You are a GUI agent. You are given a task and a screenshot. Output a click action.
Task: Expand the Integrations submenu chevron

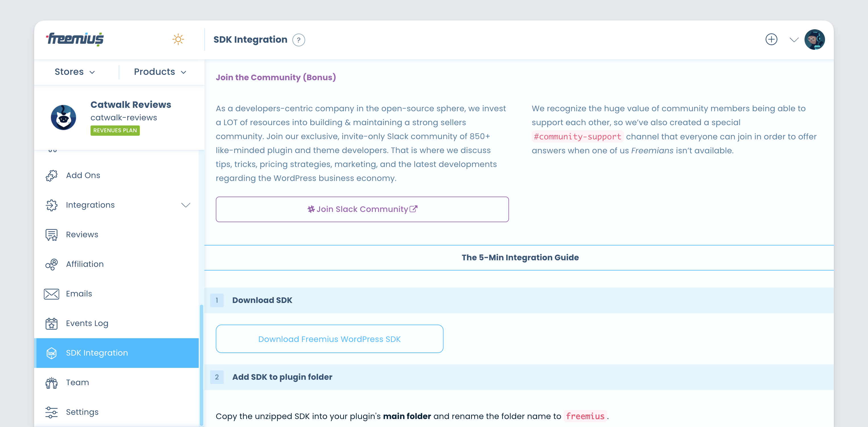(x=186, y=205)
